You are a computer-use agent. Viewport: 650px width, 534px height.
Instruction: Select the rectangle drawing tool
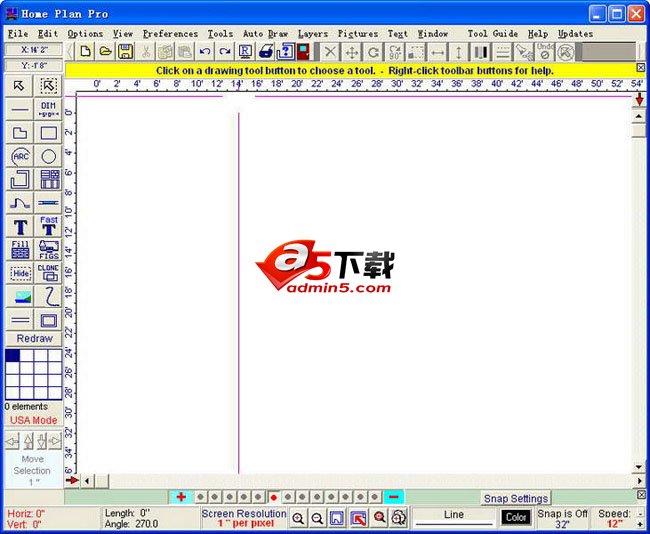click(49, 133)
